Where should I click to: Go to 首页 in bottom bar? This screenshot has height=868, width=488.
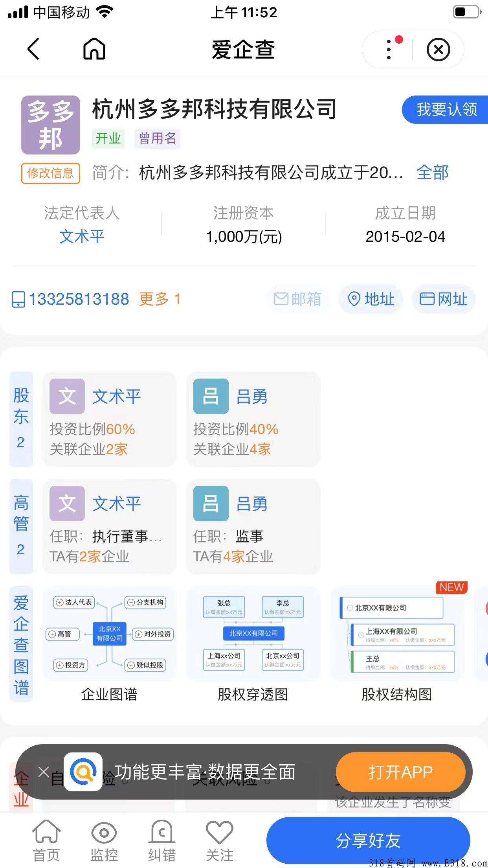click(x=46, y=841)
